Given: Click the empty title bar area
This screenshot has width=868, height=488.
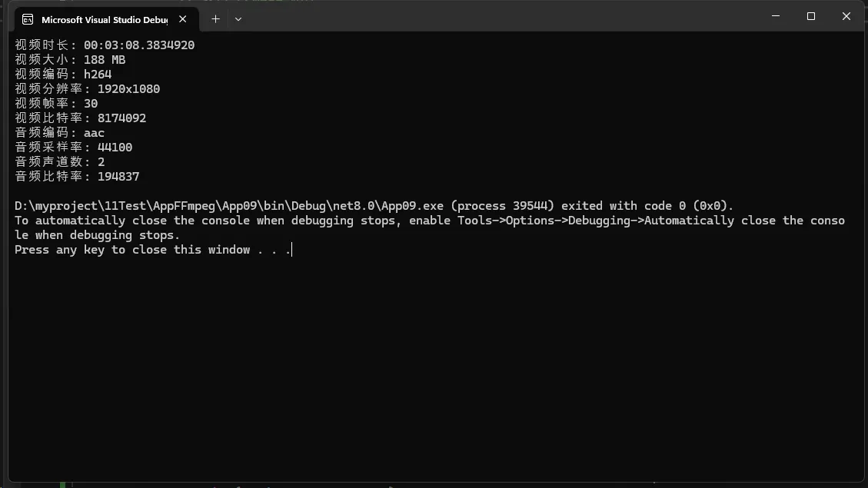Looking at the screenshot, I should tap(500, 17).
